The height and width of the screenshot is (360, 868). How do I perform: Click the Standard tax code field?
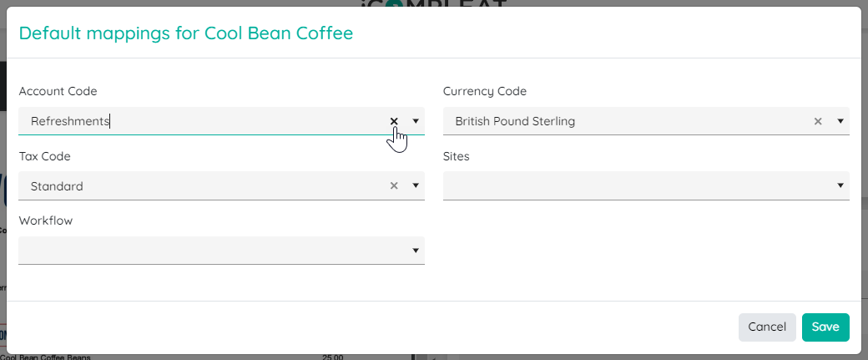pyautogui.click(x=203, y=186)
